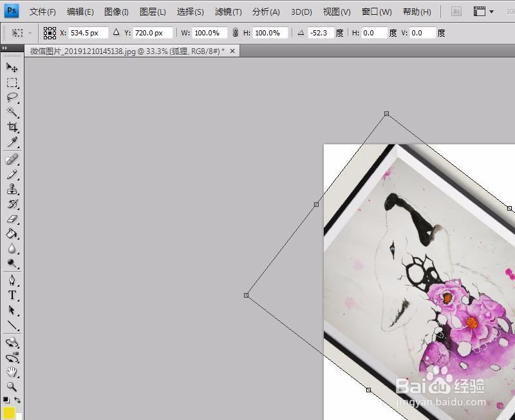Select the Type tool
The width and height of the screenshot is (515, 420).
point(12,295)
